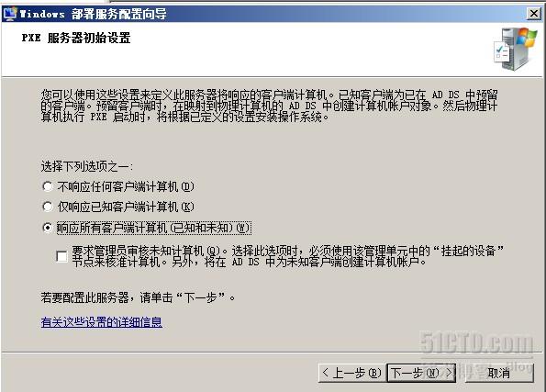Viewport: 546px width, 392px height.
Task: Close the wizard with the X button
Action: 533,14
